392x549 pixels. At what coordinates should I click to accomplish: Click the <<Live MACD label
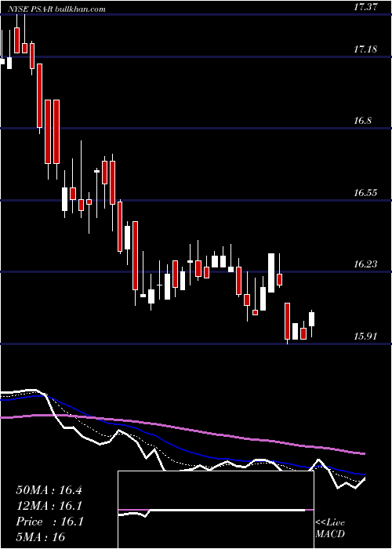click(330, 529)
